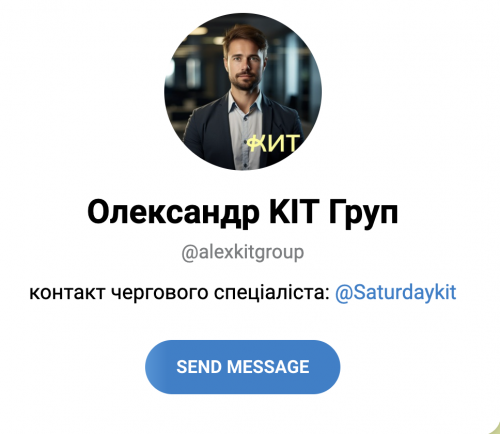Open the round profile photo
500x434 pixels.
tap(243, 91)
